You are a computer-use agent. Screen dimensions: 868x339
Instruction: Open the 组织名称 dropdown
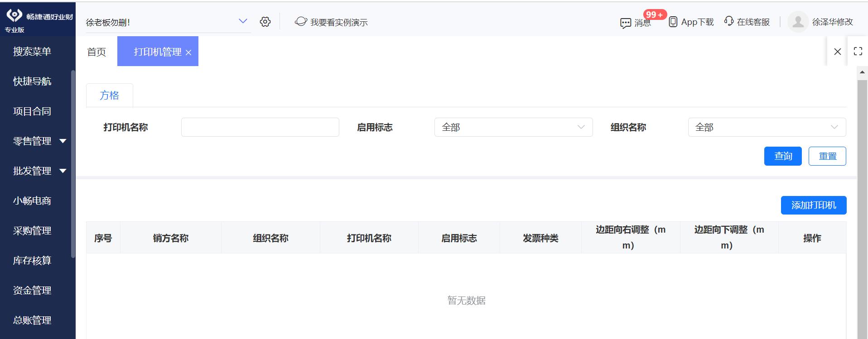[x=767, y=127]
